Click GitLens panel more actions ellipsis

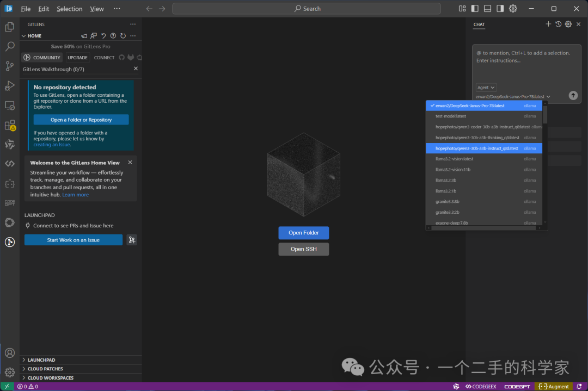(133, 24)
